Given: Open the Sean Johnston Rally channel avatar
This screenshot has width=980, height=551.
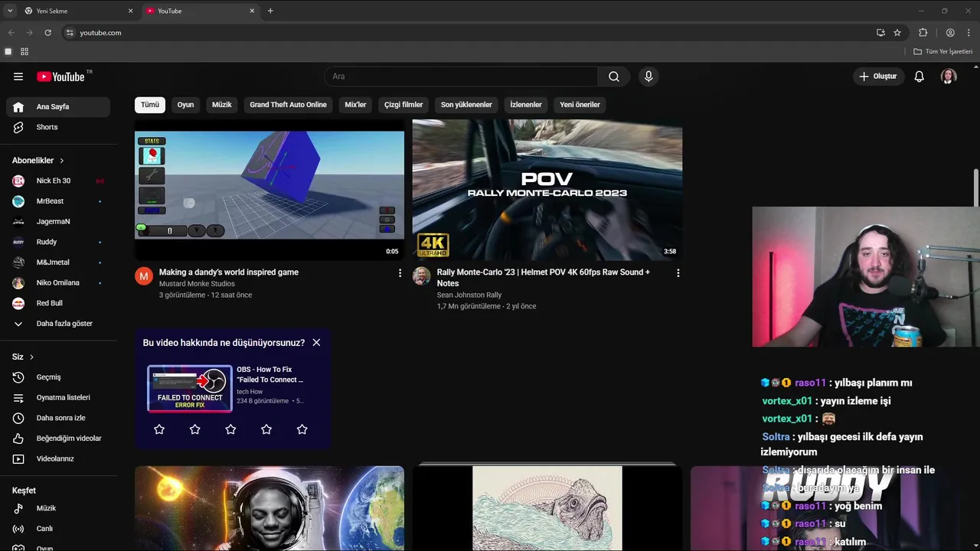Looking at the screenshot, I should [x=422, y=276].
